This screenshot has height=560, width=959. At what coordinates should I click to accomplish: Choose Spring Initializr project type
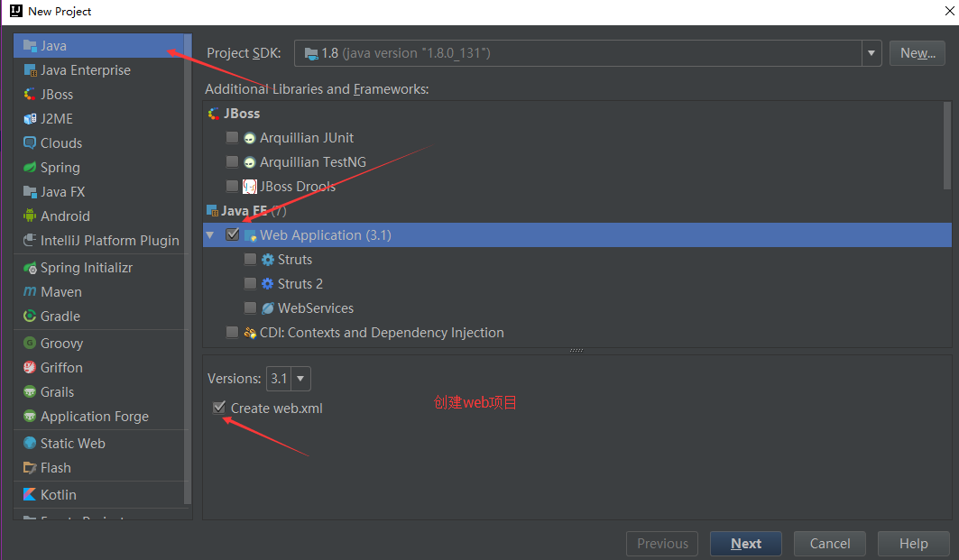(x=98, y=268)
